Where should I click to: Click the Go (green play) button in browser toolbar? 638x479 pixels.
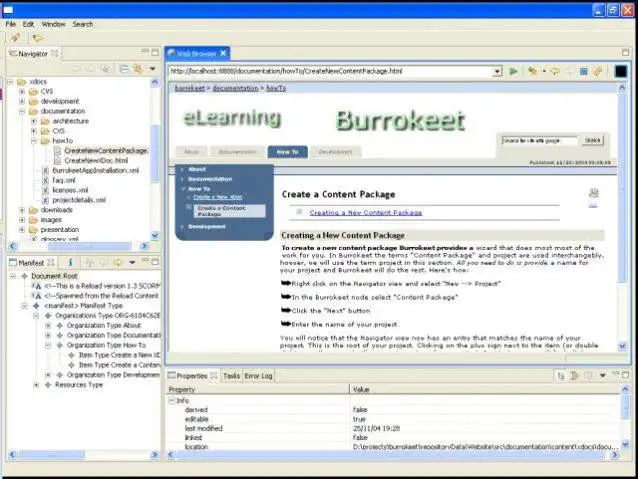pyautogui.click(x=513, y=72)
